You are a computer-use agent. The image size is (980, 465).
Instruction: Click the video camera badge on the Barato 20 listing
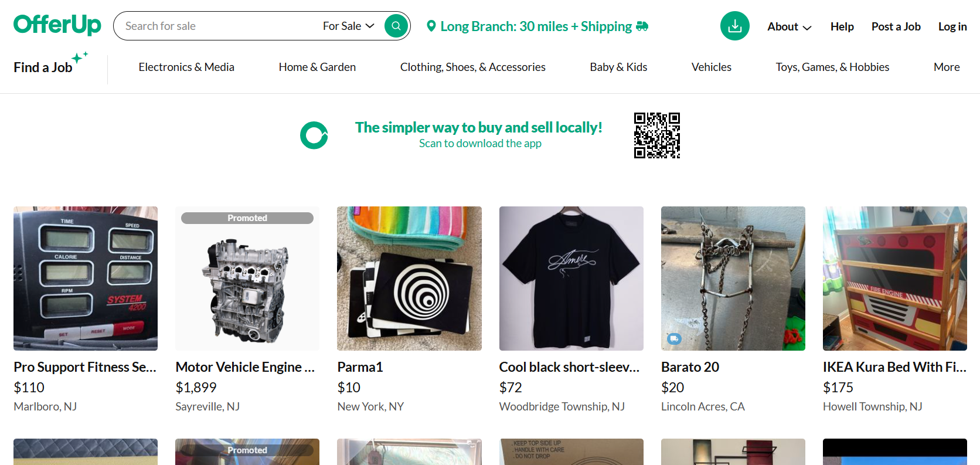tap(674, 339)
